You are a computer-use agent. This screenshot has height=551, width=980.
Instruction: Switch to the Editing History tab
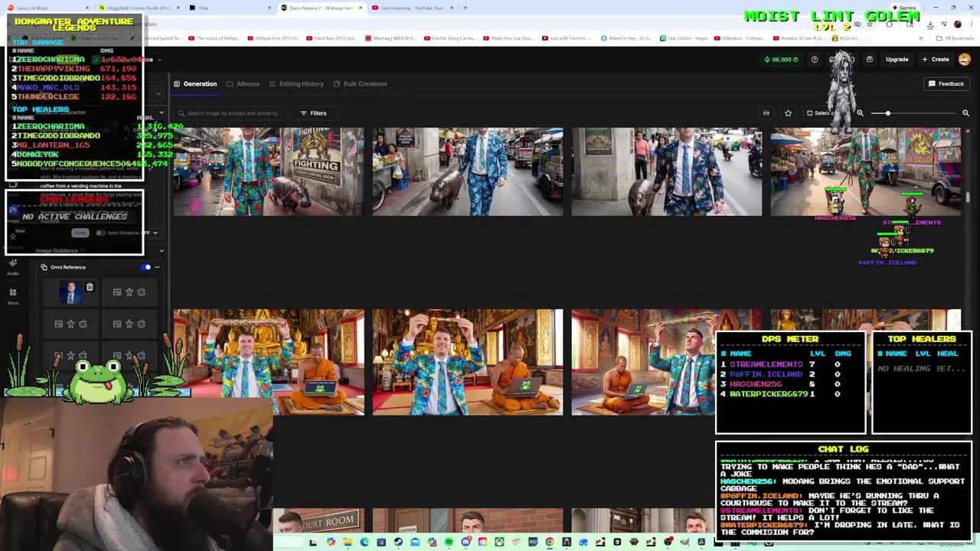296,83
